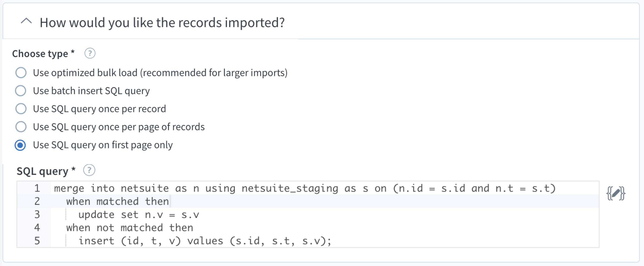Click the 'update set n.v = s.v' line
Viewport: 644px width, 266px height.
[139, 215]
